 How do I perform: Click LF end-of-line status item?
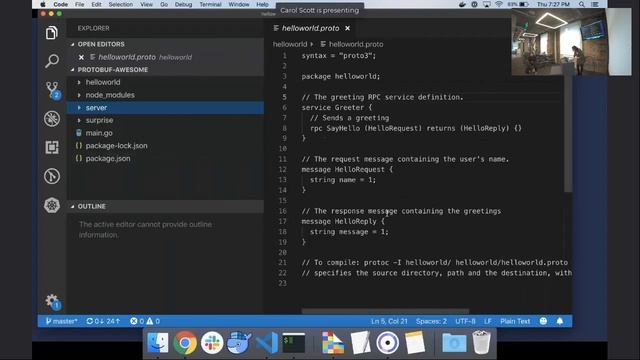pos(488,321)
